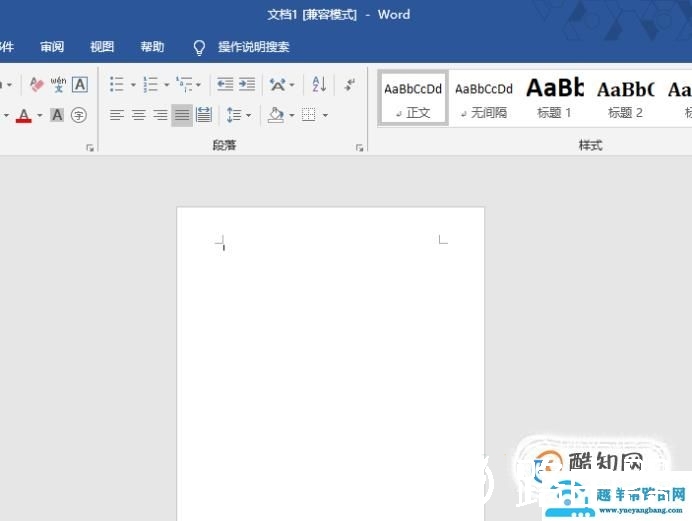Open line spacing dropdown arrow

tap(248, 116)
